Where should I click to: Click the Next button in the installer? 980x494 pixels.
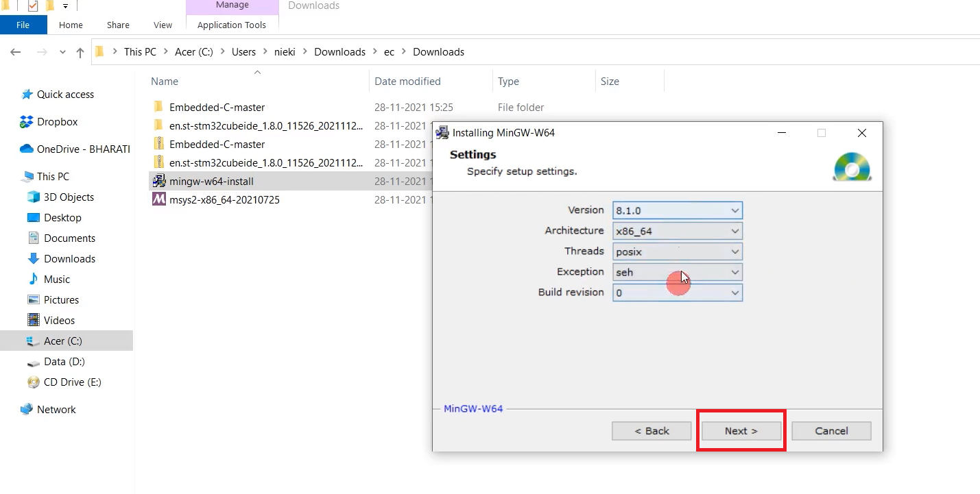click(x=741, y=431)
